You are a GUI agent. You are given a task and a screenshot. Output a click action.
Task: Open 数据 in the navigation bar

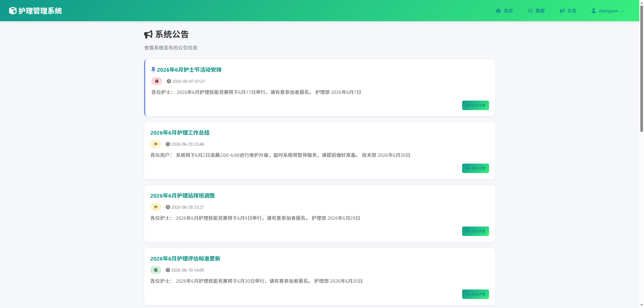536,11
